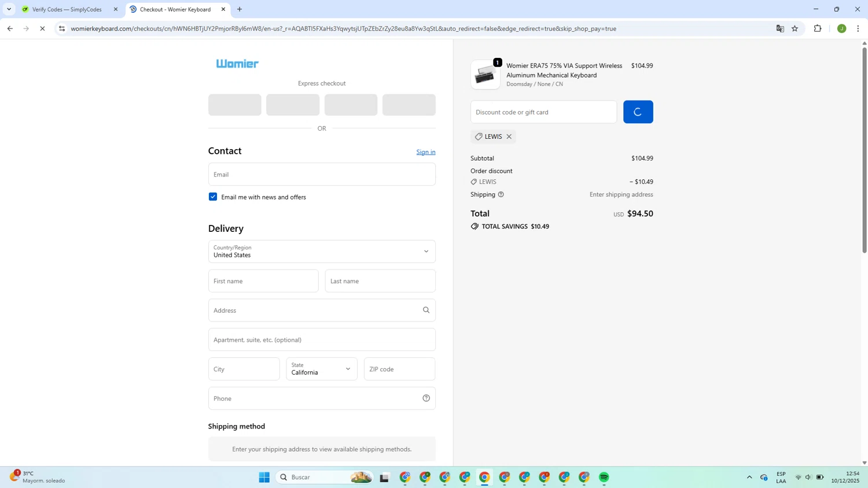Stop loading the page
The height and width of the screenshot is (488, 868).
click(42, 28)
